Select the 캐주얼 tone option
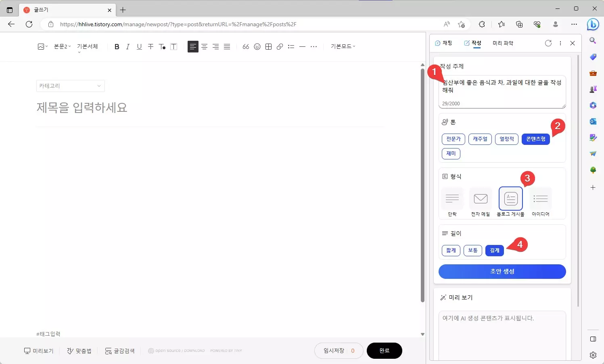604x364 pixels. click(480, 139)
